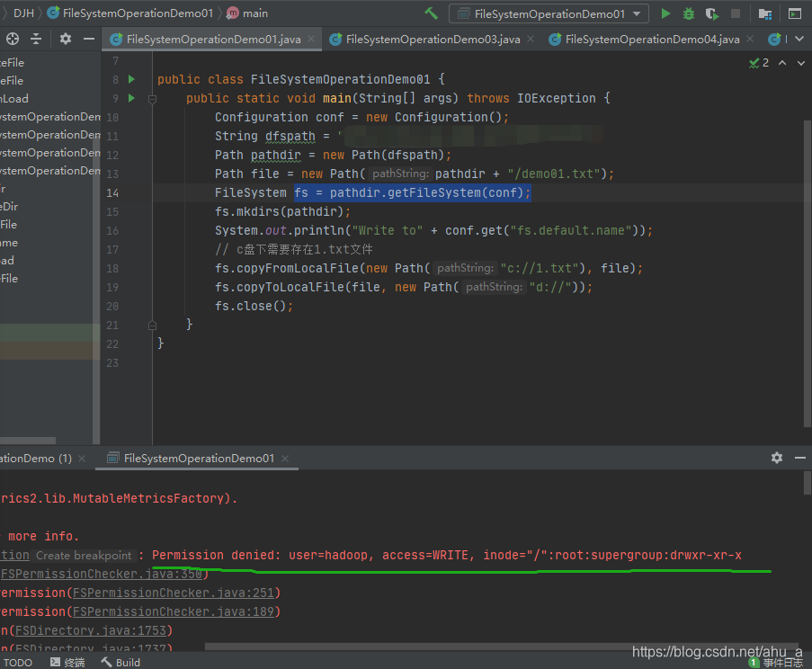
Task: Select Load item in project tree
Action: tap(14, 98)
